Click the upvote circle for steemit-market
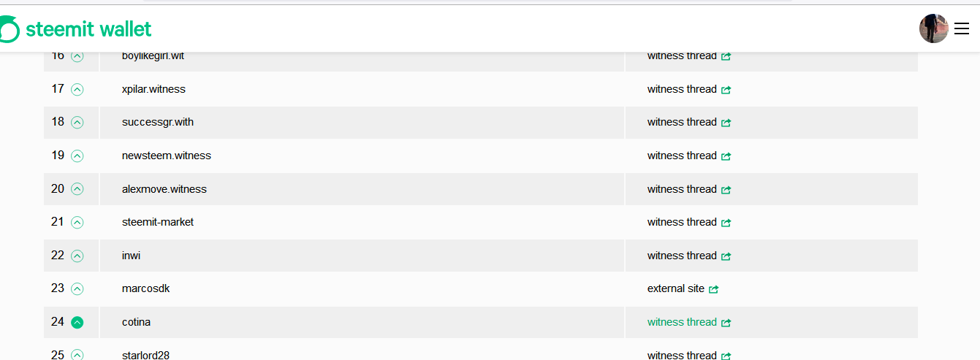Image resolution: width=980 pixels, height=360 pixels. pos(77,222)
